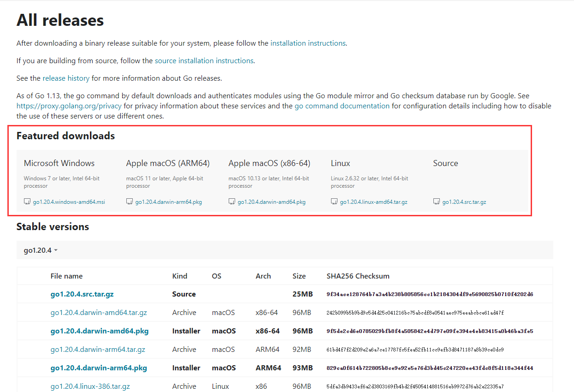Click the 'Linux' OS cell in the linux-386 row

pyautogui.click(x=220, y=386)
